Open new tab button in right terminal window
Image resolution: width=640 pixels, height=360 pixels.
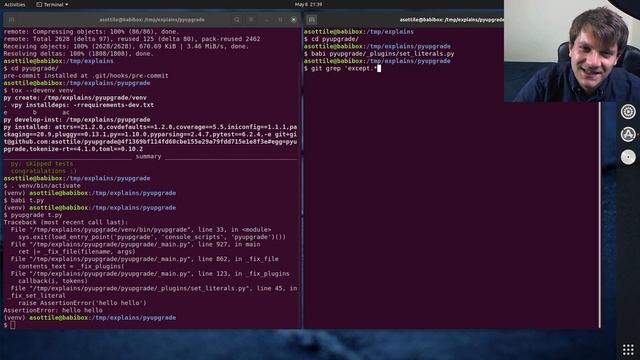(x=311, y=20)
